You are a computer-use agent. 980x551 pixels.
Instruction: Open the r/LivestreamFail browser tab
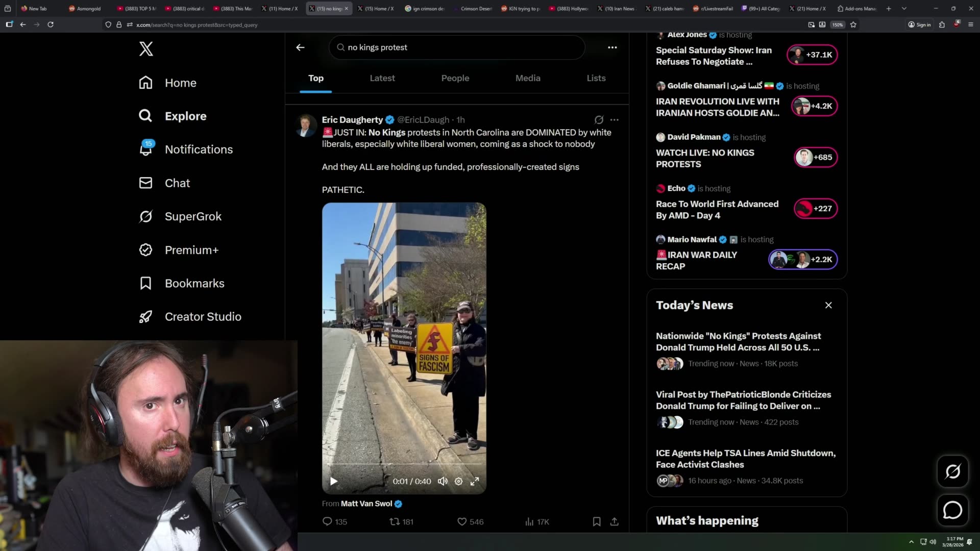point(713,9)
